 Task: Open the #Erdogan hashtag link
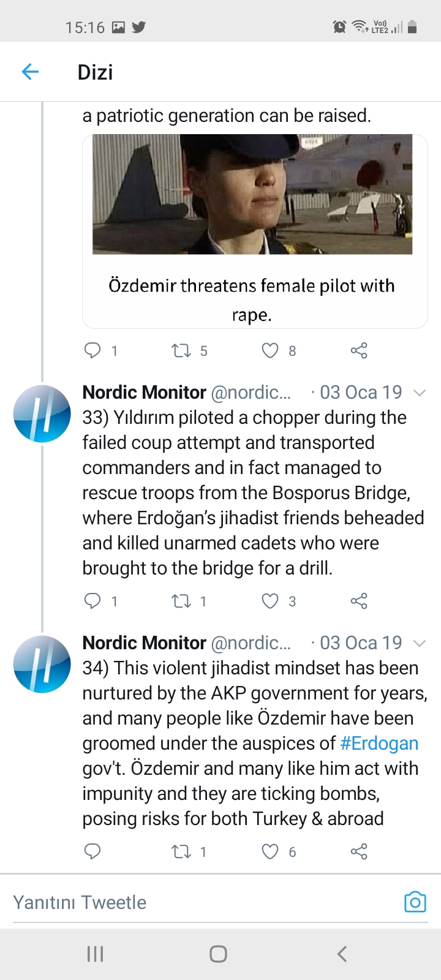[x=379, y=743]
